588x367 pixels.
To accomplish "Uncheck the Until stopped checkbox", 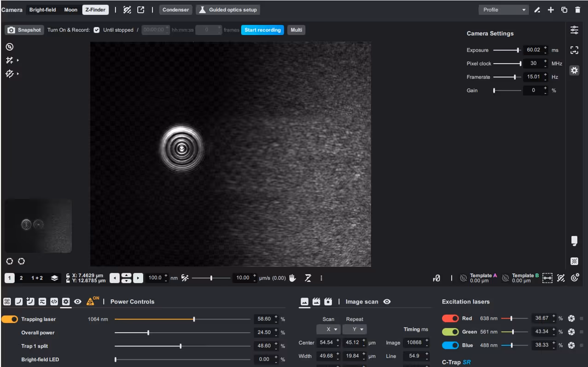I will [96, 30].
